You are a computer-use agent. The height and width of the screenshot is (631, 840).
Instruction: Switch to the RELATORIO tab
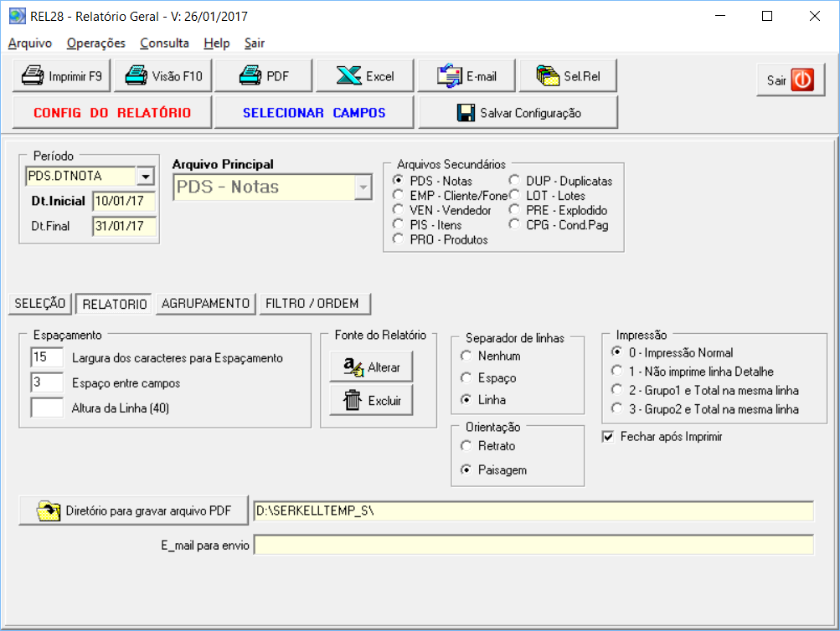coord(114,304)
